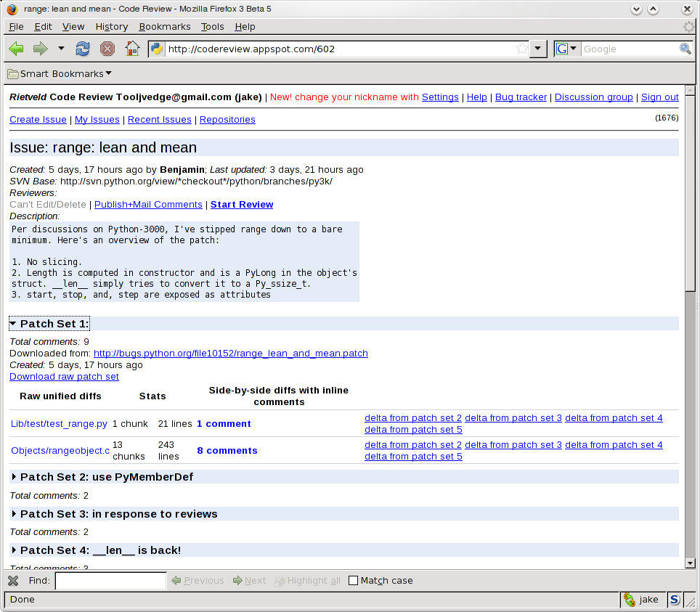Expand Patch Set 2: use PyMemberDef

point(14,477)
